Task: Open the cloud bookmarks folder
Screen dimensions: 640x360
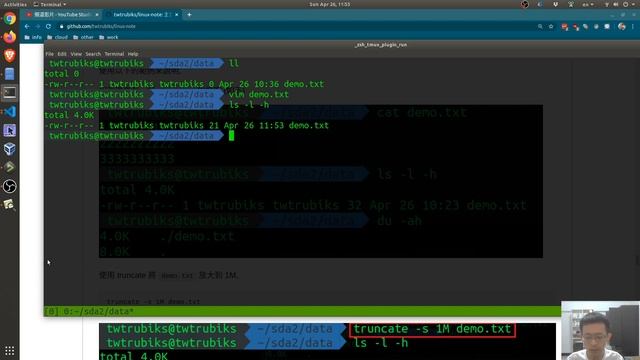Action: click(x=58, y=37)
